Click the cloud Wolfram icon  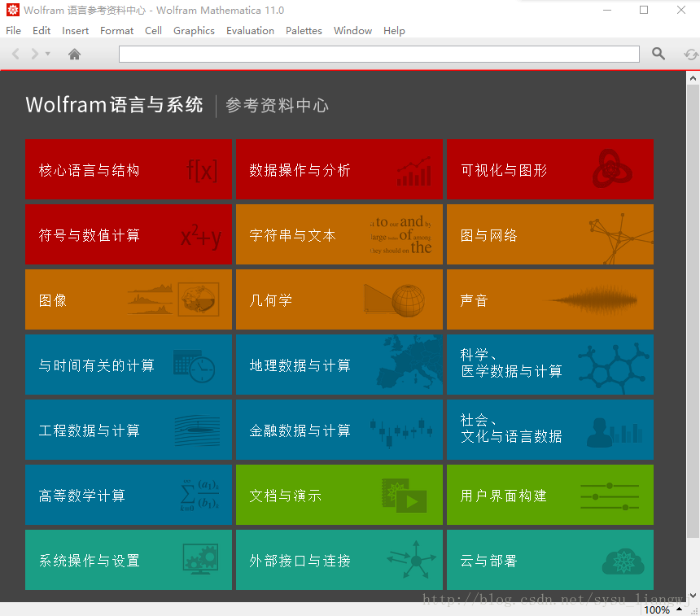click(623, 561)
